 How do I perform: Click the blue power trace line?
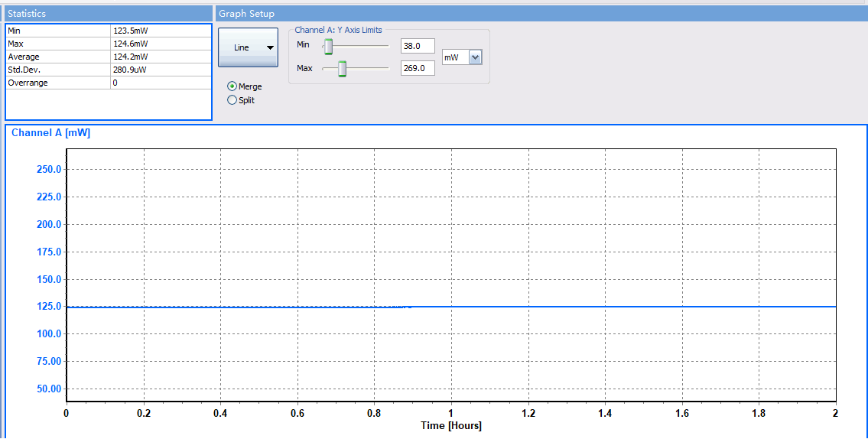click(612, 307)
